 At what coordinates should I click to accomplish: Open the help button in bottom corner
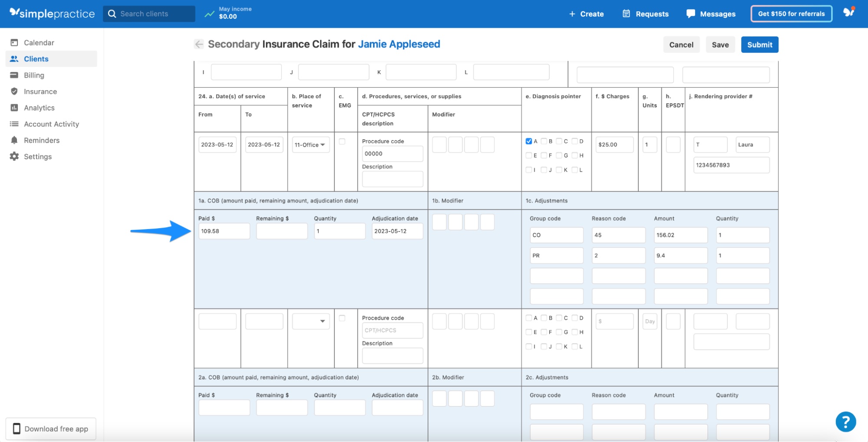click(845, 421)
